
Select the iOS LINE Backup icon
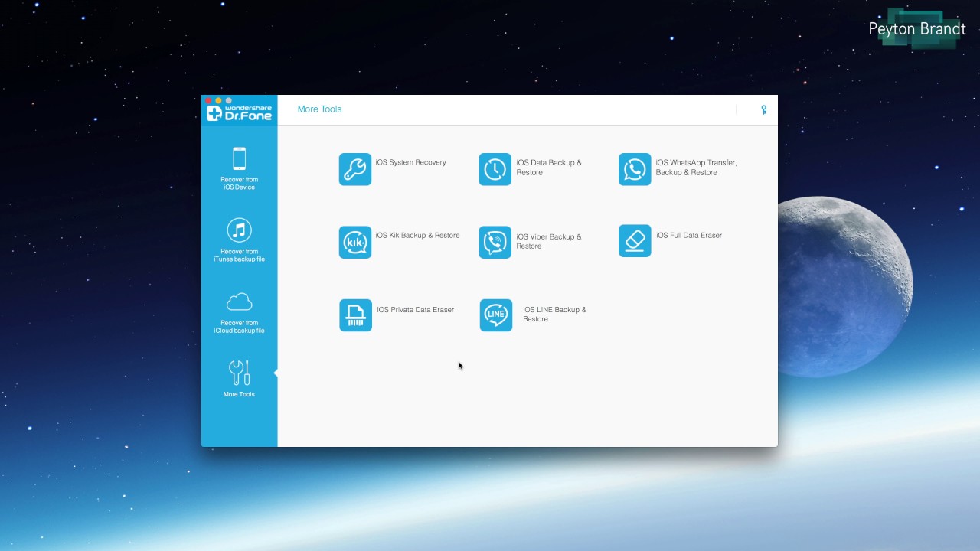[496, 315]
